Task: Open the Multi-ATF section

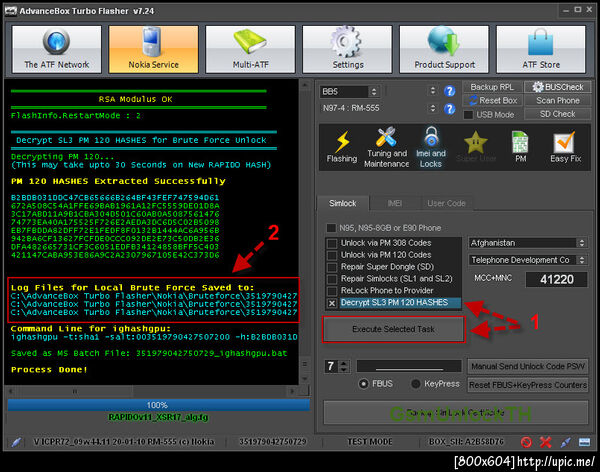Action: (x=250, y=49)
